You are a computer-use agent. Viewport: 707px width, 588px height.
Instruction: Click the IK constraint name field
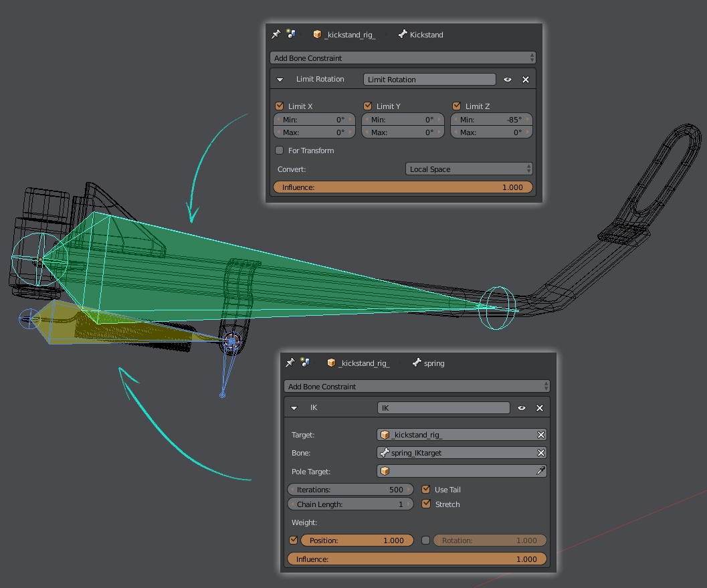(443, 408)
